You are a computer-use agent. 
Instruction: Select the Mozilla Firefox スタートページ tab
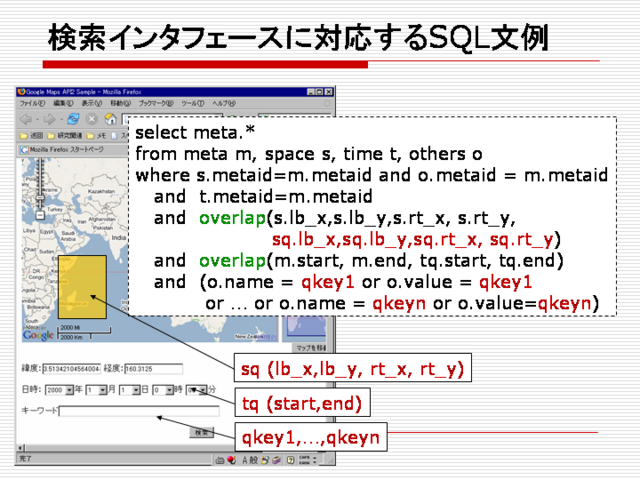tap(62, 150)
